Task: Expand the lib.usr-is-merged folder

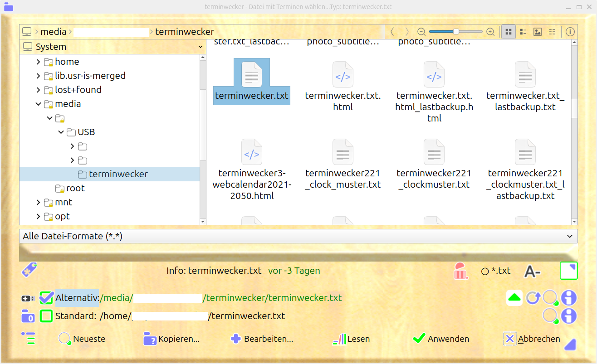Action: (38, 76)
